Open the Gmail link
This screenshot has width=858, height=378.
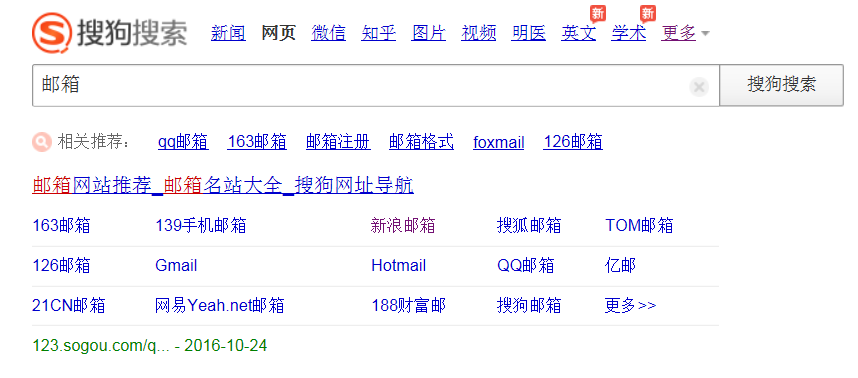176,266
